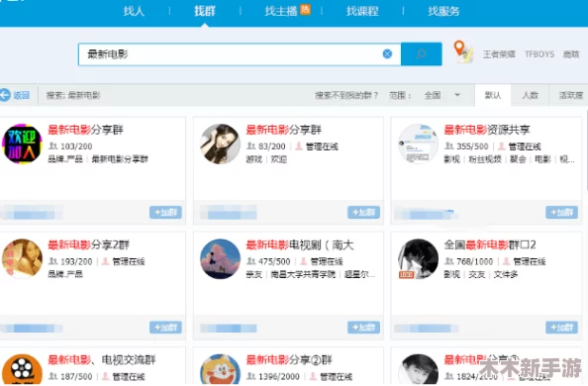Switch to the 找群 tab

point(204,11)
